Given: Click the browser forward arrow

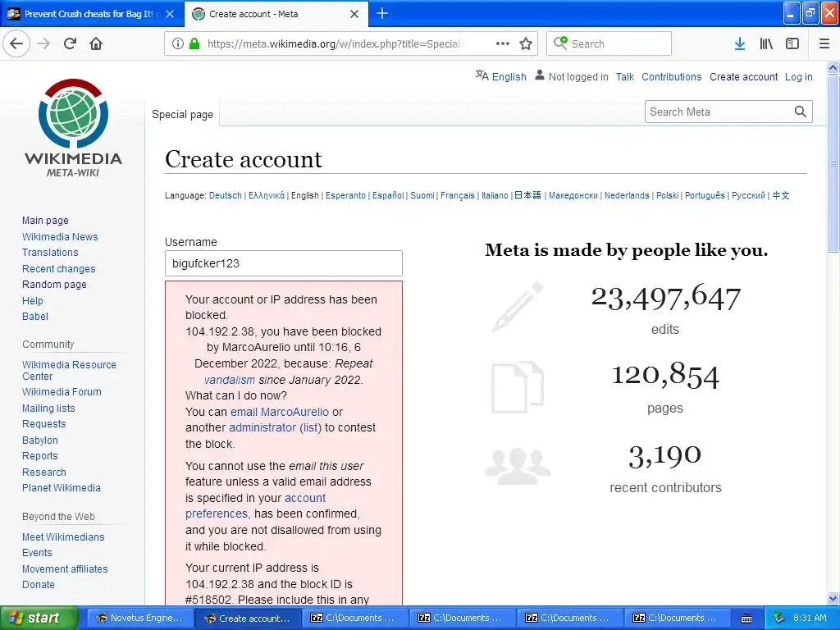Looking at the screenshot, I should (x=43, y=43).
